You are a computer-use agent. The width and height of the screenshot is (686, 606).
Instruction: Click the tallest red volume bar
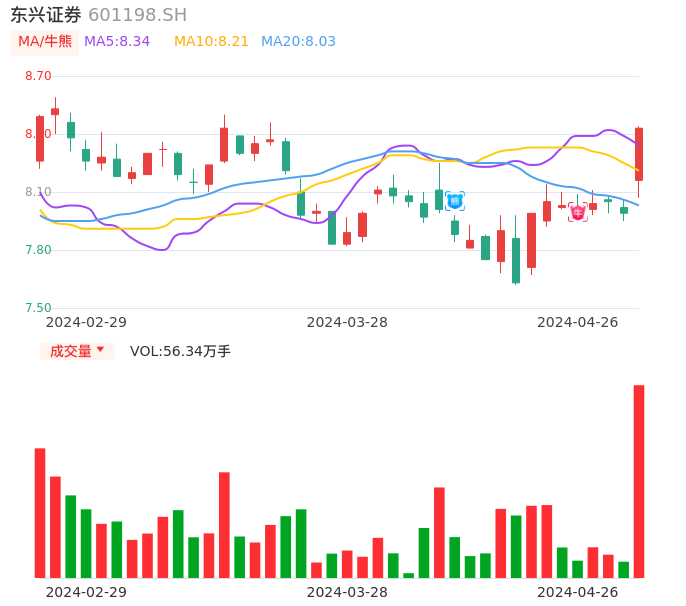tap(639, 481)
